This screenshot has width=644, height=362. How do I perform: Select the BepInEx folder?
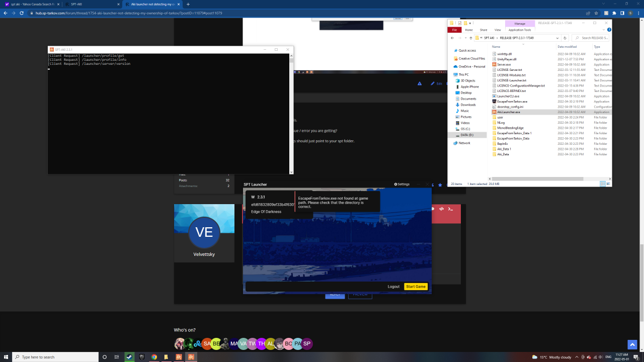(502, 143)
